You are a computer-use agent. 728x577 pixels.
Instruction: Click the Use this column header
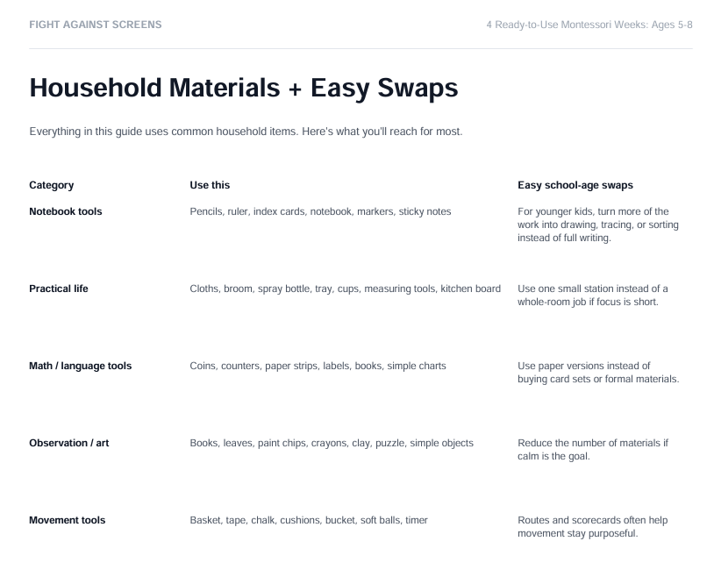coord(210,185)
